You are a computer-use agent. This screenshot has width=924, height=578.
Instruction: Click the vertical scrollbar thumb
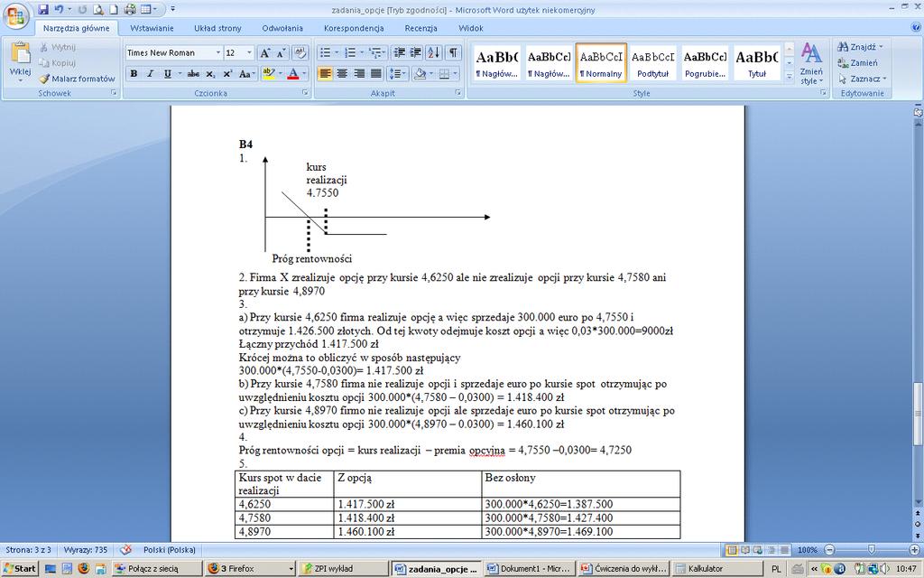[918, 414]
